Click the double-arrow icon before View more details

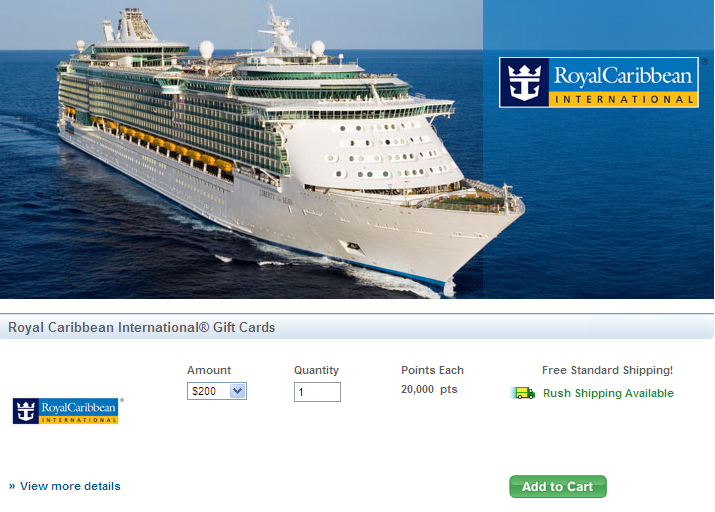tap(12, 486)
